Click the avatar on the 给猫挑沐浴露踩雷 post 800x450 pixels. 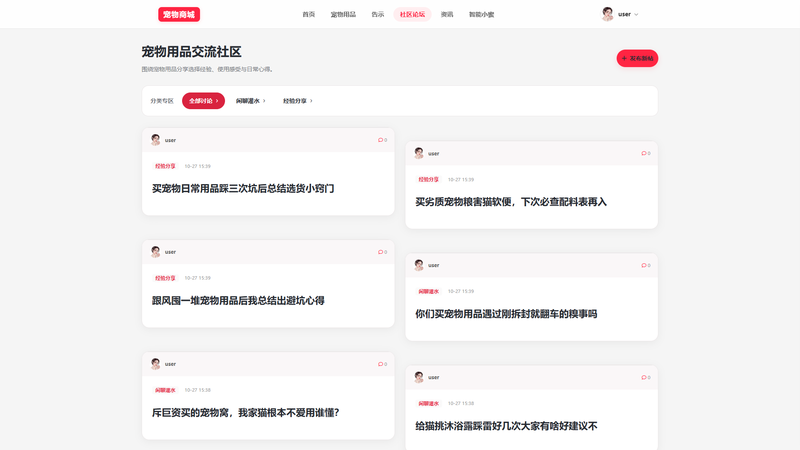419,377
